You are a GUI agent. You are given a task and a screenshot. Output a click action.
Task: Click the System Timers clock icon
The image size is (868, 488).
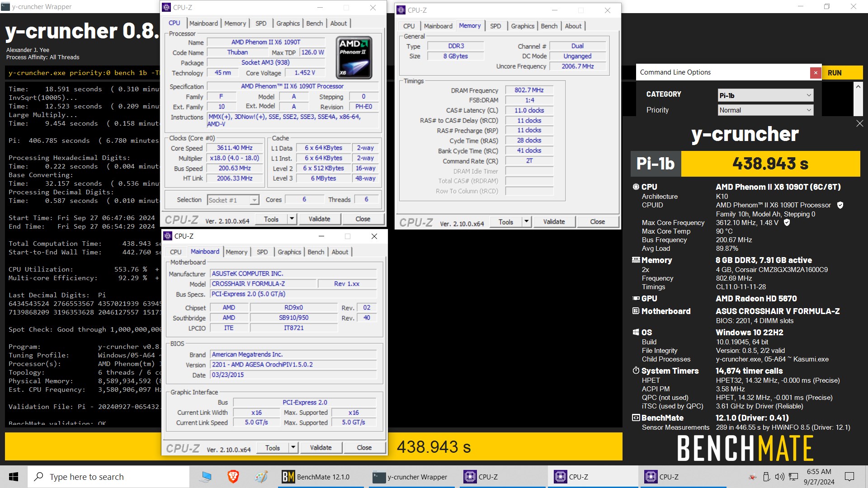point(636,371)
